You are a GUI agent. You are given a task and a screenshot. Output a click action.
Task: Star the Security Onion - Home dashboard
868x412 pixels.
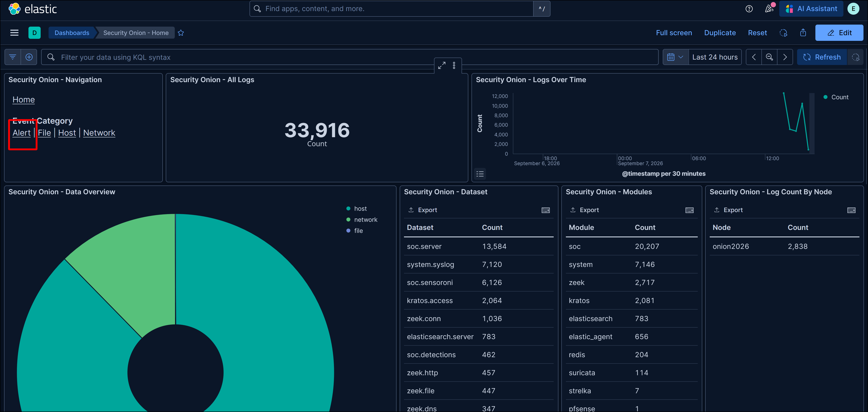(181, 33)
